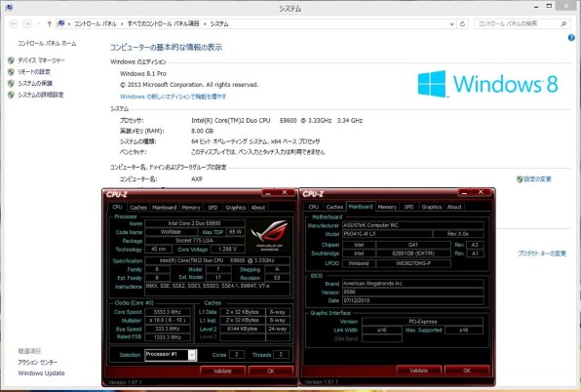The height and width of the screenshot is (392, 581).
Task: Open Windows Update link
Action: (42, 373)
